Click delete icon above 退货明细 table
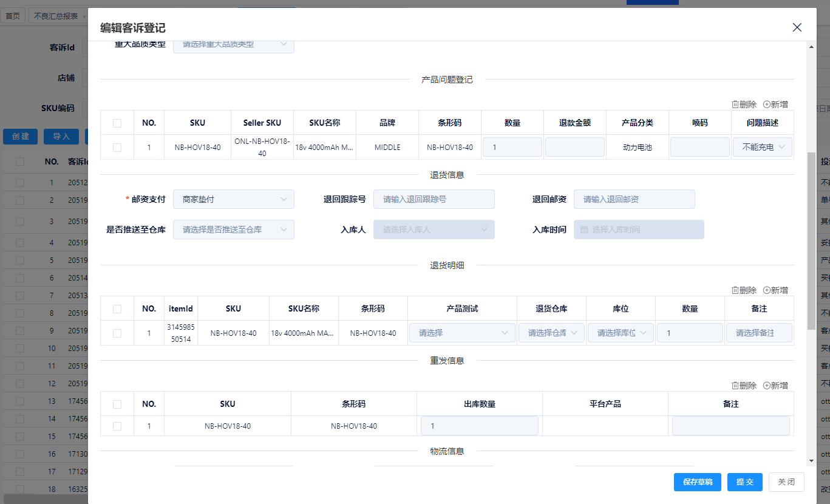 click(735, 290)
